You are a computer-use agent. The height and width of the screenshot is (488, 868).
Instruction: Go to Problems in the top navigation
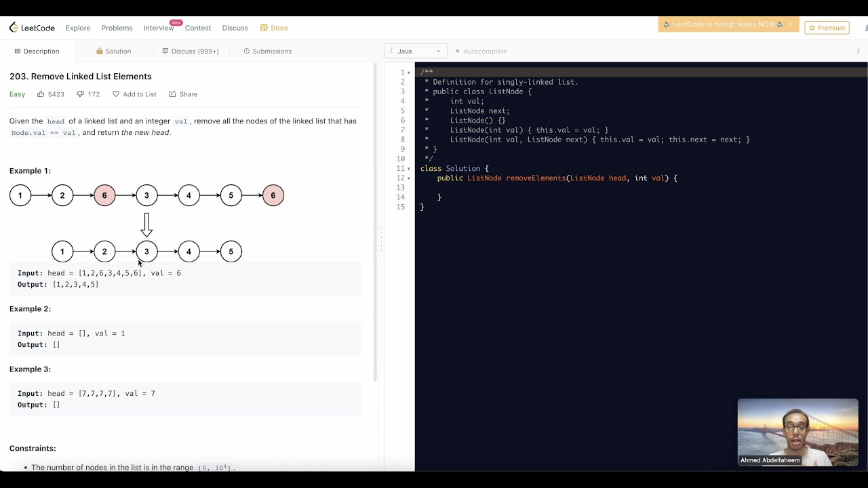(117, 28)
